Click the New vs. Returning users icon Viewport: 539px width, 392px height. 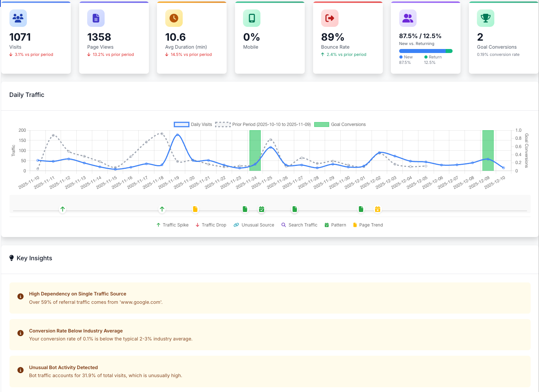point(408,18)
